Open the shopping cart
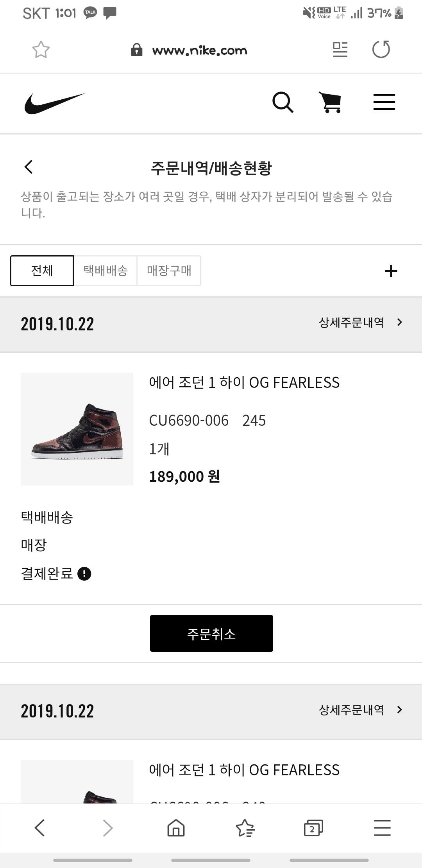Image resolution: width=422 pixels, height=868 pixels. tap(331, 102)
